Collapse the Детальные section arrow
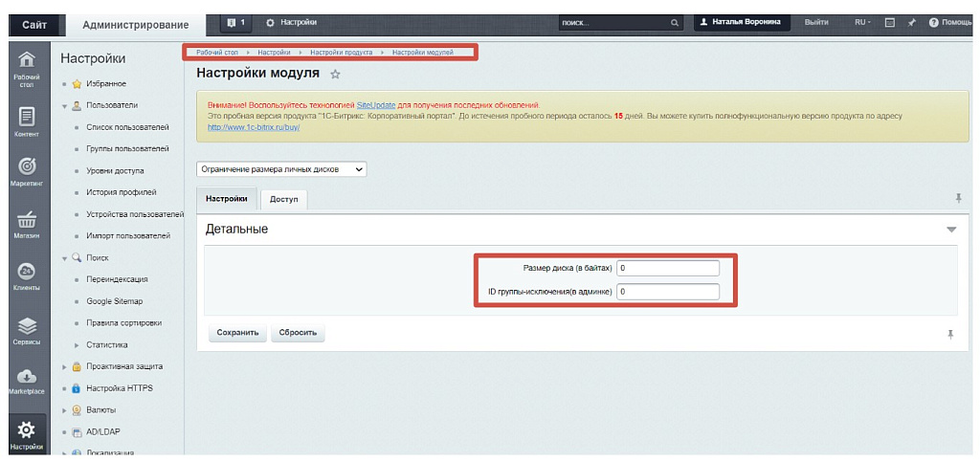Viewport: 980px width, 462px height. pos(950,230)
